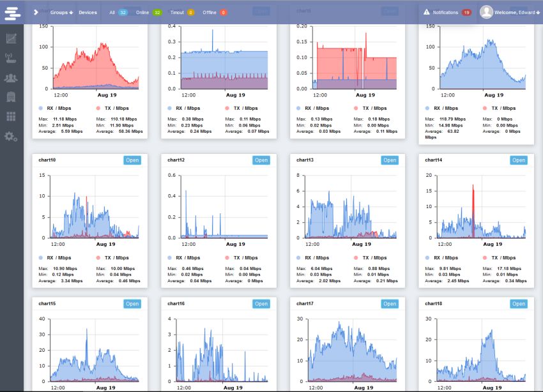The image size is (543, 392).
Task: Open the charts dashboard from the sidebar
Action: pos(11,38)
